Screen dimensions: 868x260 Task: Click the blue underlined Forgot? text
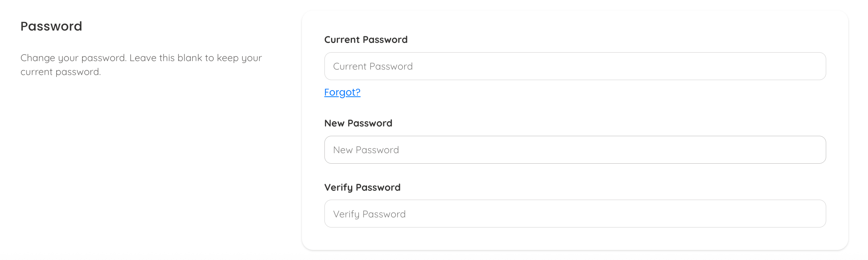[342, 92]
